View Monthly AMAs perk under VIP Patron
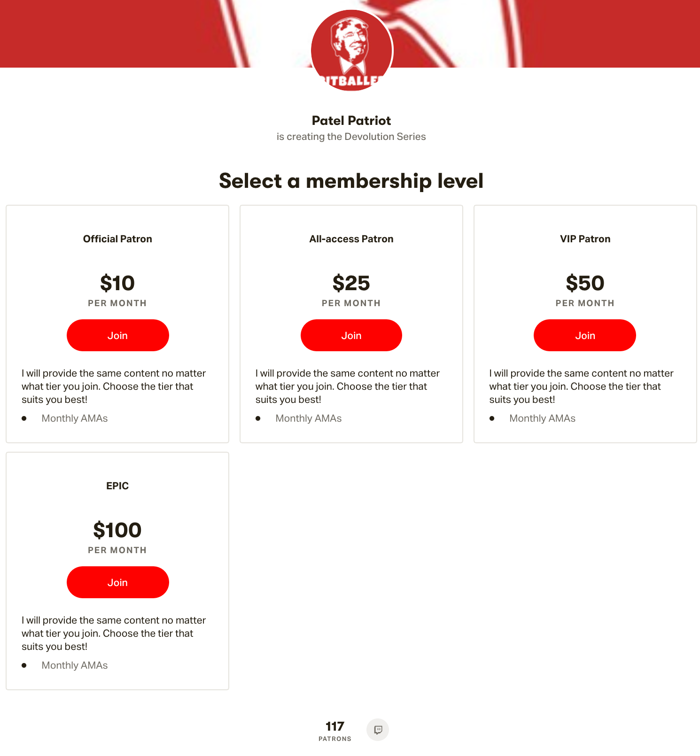This screenshot has height=756, width=700. click(x=543, y=418)
